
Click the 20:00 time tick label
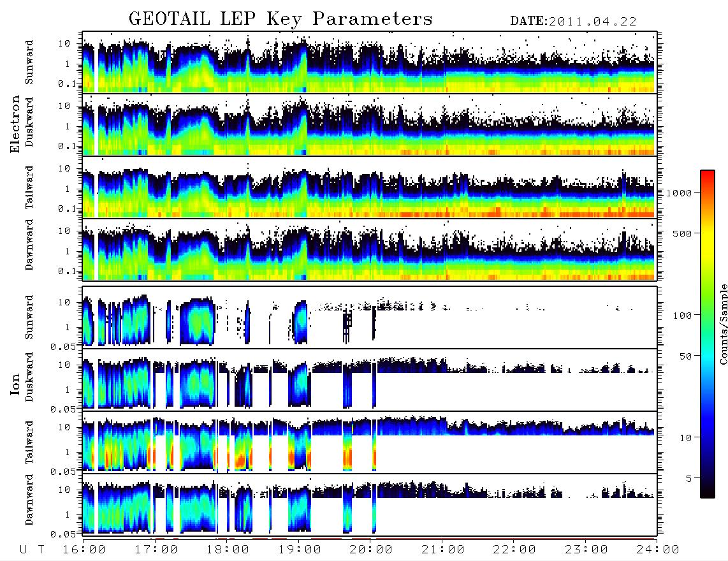click(x=371, y=550)
